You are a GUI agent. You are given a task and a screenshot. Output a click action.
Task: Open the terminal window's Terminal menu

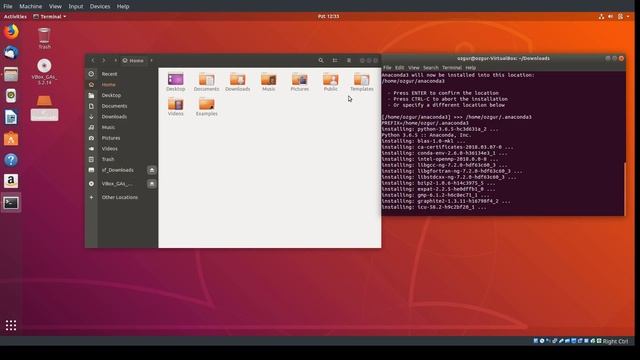tap(451, 68)
